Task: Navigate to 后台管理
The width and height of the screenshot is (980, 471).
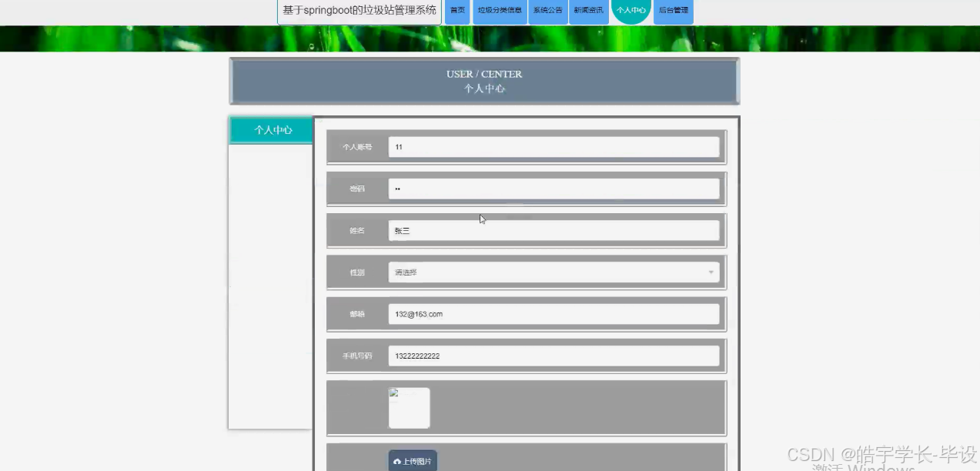Action: pos(673,11)
